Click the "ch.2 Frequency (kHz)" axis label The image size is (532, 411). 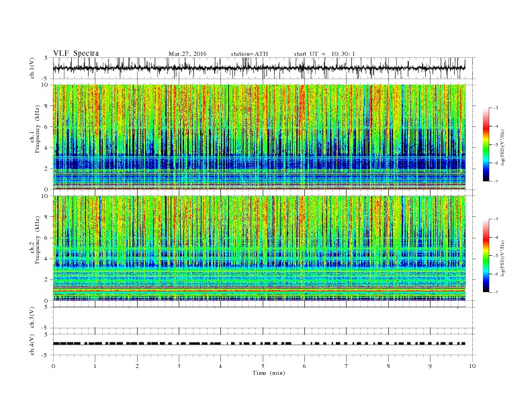[x=35, y=239]
